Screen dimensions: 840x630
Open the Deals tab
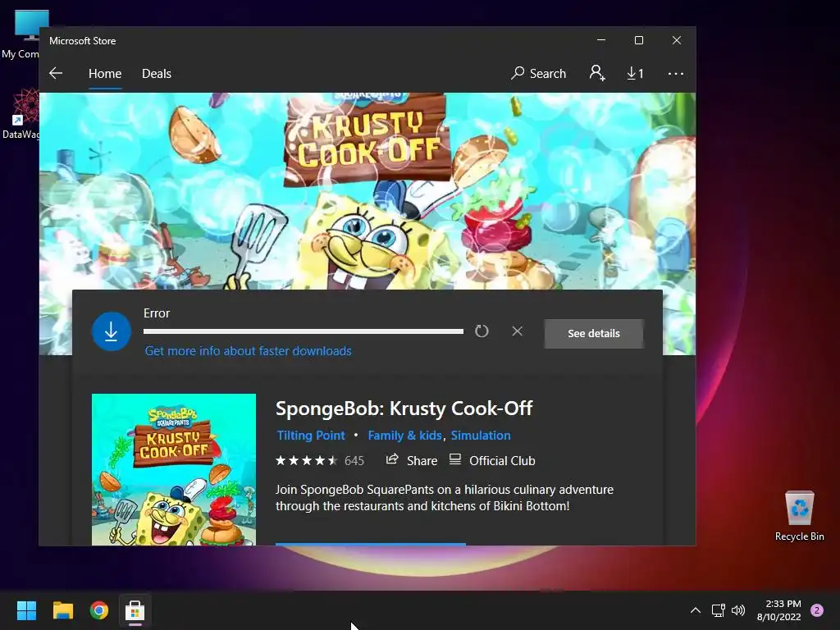point(157,73)
